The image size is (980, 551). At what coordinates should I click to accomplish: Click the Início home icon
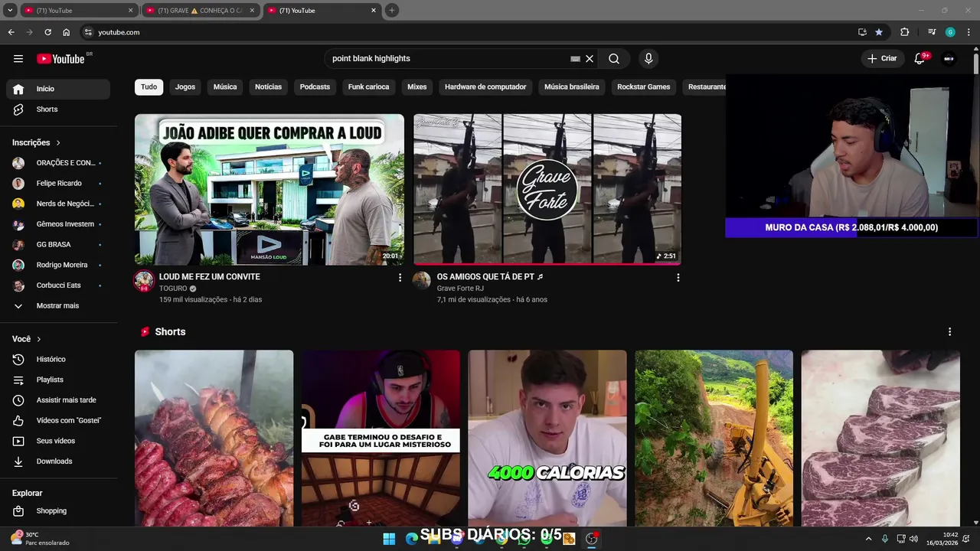tap(18, 89)
